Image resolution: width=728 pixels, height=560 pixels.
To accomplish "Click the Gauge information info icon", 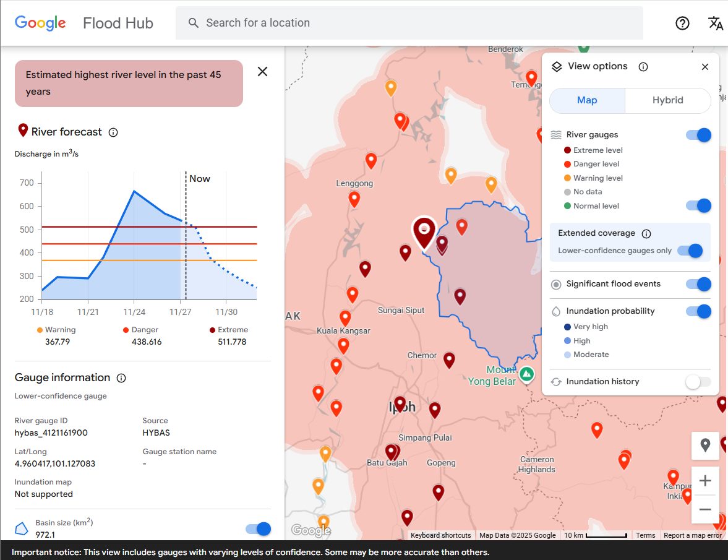I will pos(121,378).
